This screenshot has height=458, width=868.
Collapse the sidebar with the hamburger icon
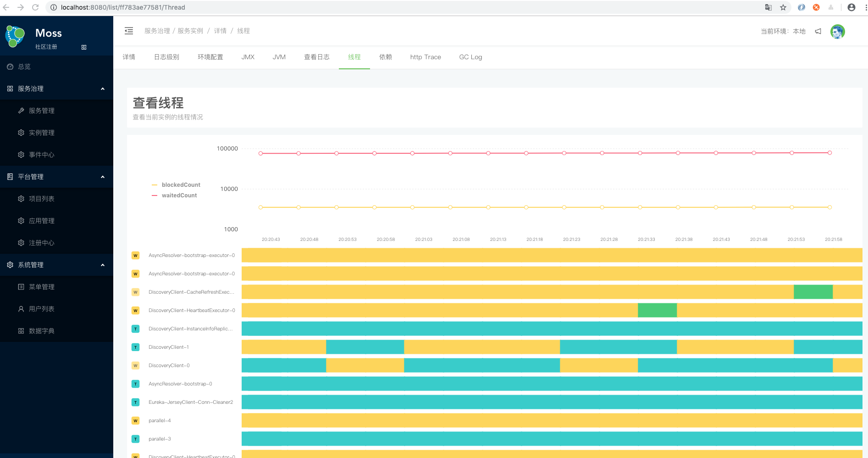click(x=129, y=31)
